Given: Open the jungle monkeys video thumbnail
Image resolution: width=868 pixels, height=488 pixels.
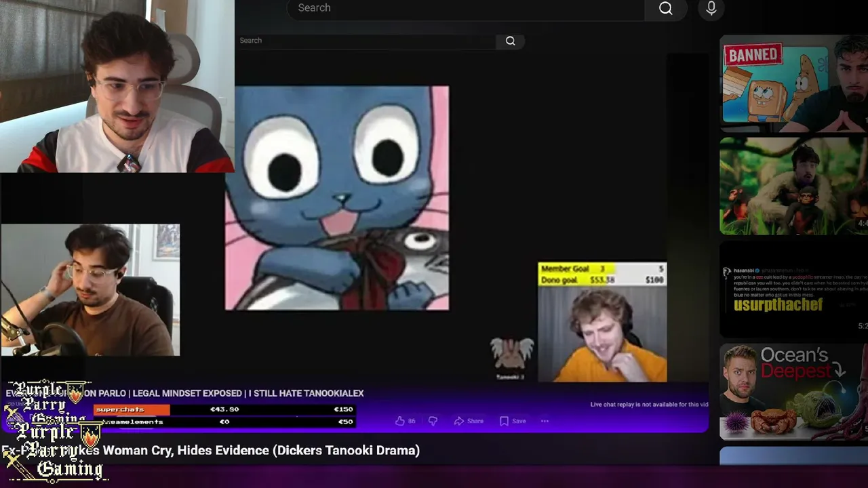Looking at the screenshot, I should (x=793, y=186).
